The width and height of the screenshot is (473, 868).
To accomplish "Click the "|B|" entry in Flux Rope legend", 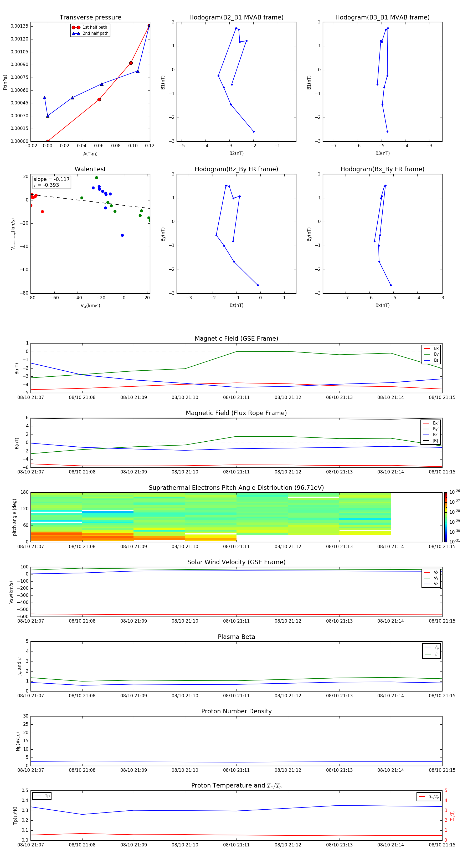I will (431, 441).
